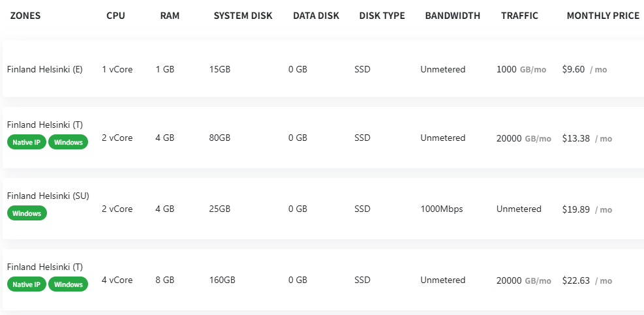Click Windows badge on Helsinki (SU) plan

click(27, 213)
